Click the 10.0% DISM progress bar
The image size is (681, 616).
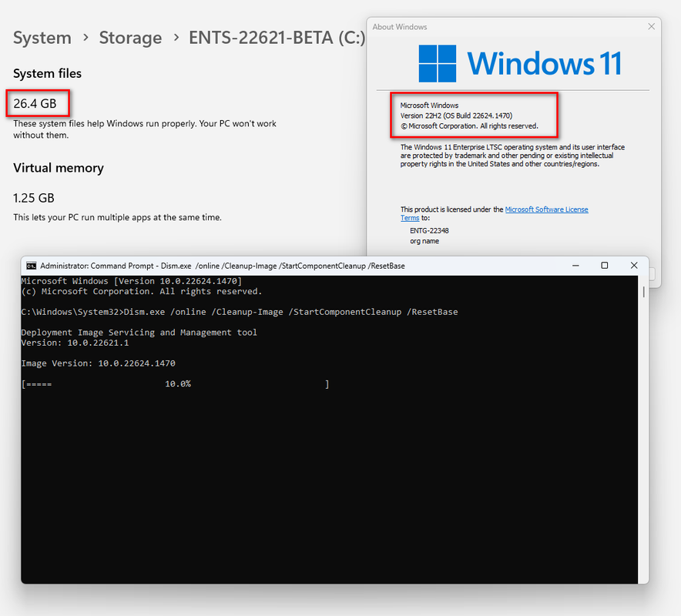pos(175,384)
